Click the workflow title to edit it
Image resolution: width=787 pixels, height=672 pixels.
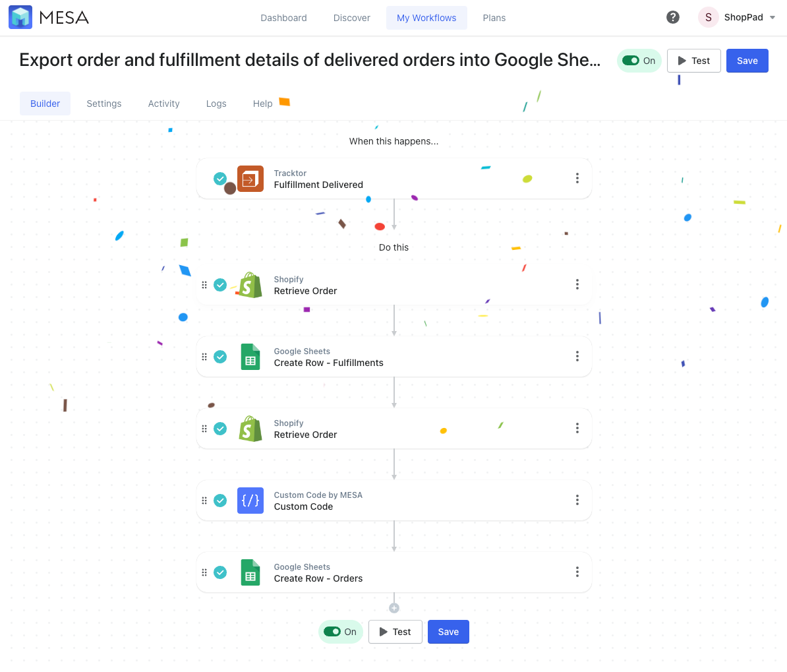[x=310, y=60]
